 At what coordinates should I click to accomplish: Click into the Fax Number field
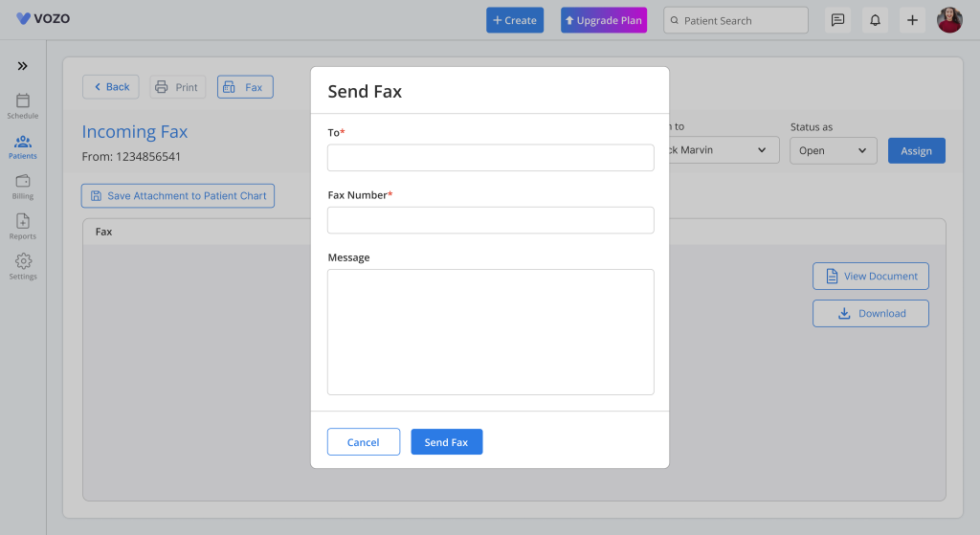[x=490, y=220]
